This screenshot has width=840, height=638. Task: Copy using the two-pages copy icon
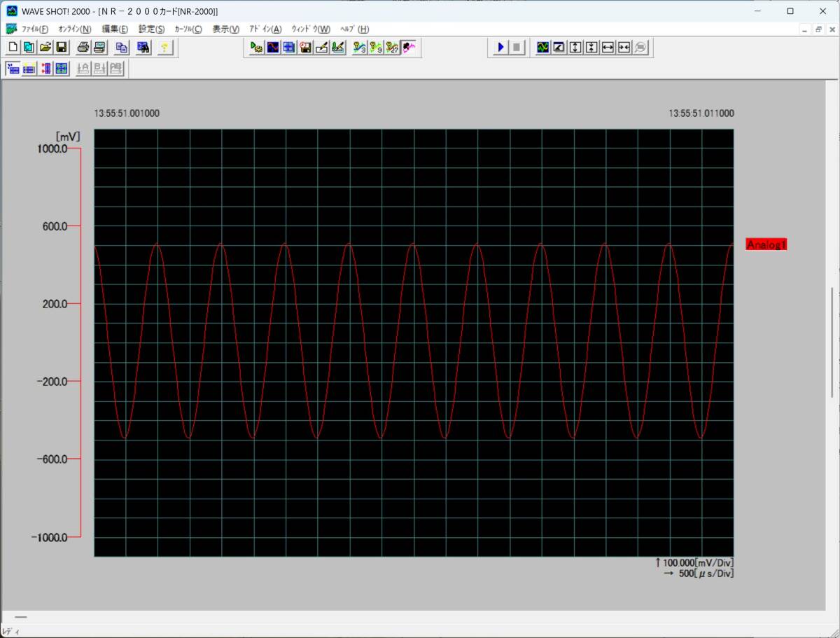click(x=122, y=48)
